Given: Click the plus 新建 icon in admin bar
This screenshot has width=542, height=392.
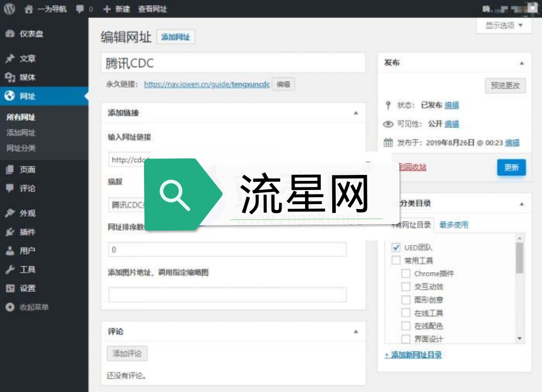Looking at the screenshot, I should 107,9.
